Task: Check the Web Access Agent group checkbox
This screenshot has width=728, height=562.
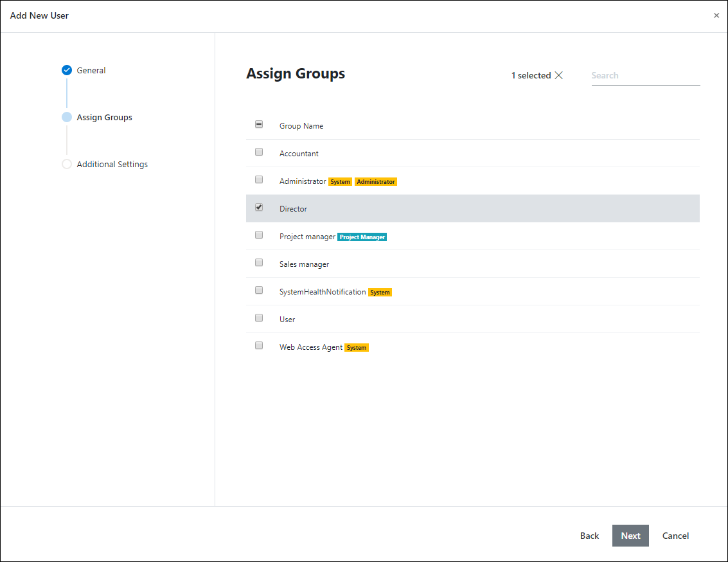Action: [259, 345]
